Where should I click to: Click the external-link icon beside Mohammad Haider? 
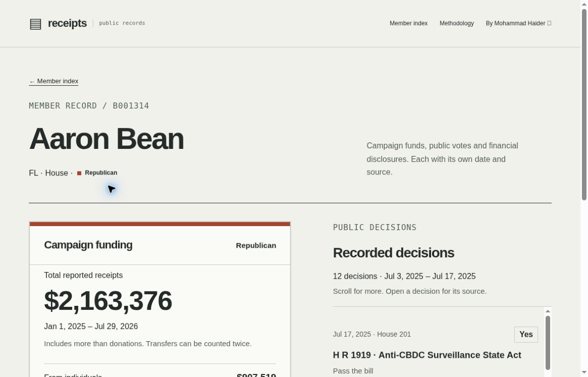[x=549, y=23]
